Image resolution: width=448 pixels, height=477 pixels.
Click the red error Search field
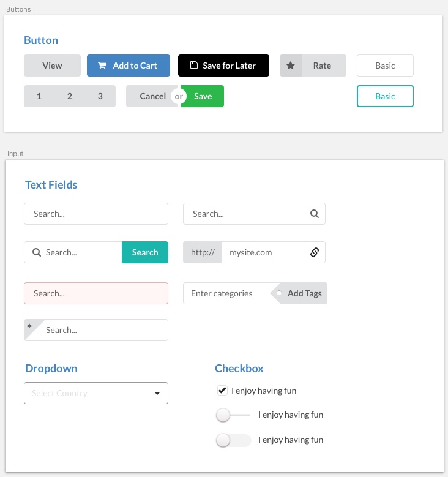tap(96, 293)
